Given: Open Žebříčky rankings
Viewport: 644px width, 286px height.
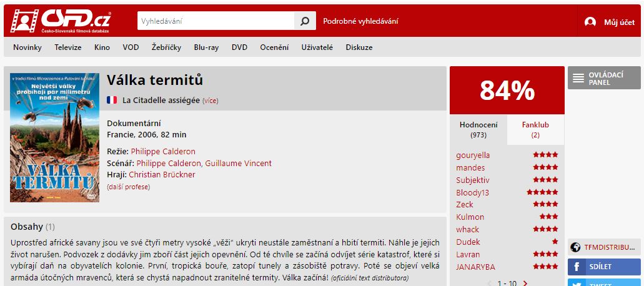Looking at the screenshot, I should (166, 47).
